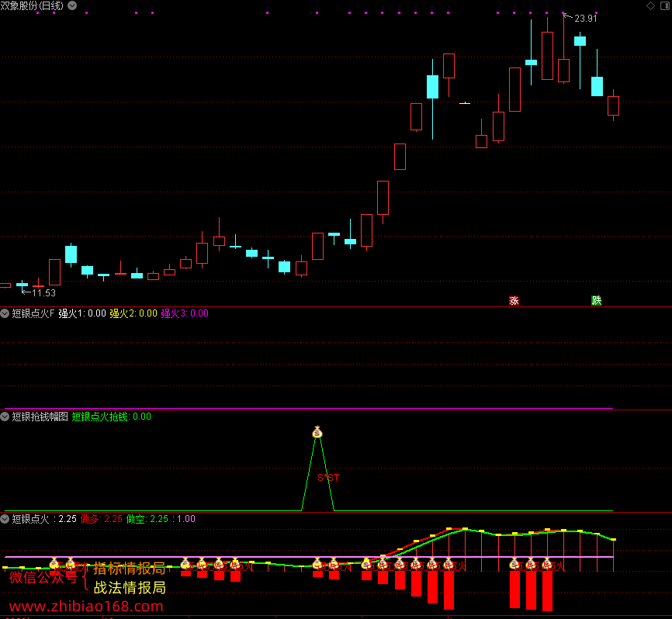Open the dropdown beside 双象股份(日线) title

pos(72,5)
